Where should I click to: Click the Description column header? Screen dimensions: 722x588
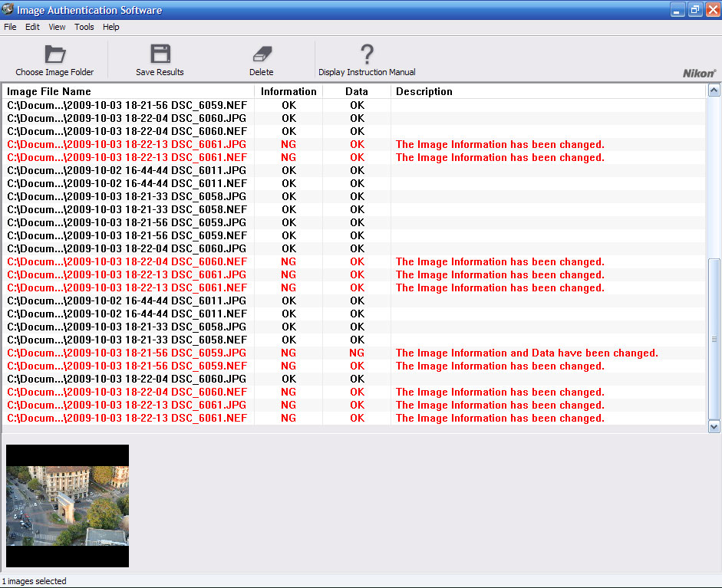tap(548, 91)
